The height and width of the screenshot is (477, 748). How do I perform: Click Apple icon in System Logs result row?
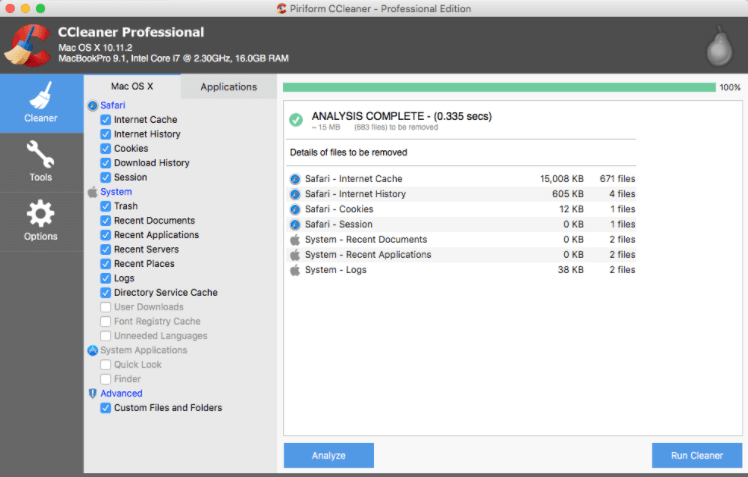295,270
